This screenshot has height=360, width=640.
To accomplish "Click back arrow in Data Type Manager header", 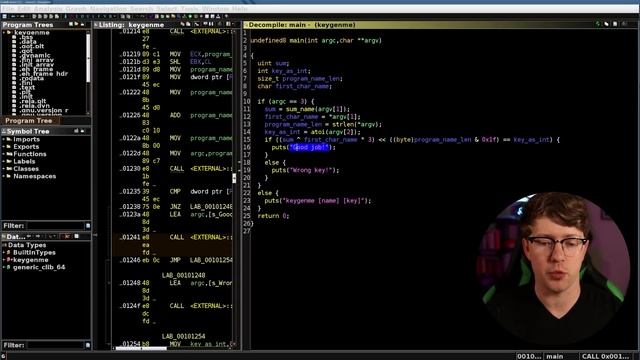I will click(29, 236).
